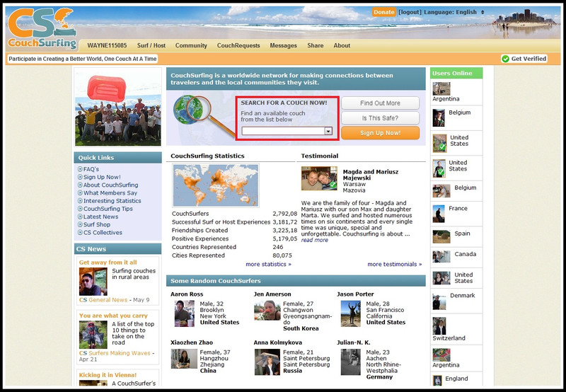
Task: Click the Get Verified green checkmark icon
Action: tap(505, 59)
